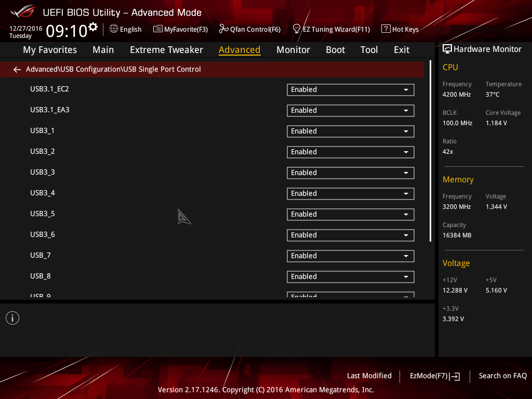Select the USB_8 row label
The width and height of the screenshot is (532, 399).
tap(41, 276)
